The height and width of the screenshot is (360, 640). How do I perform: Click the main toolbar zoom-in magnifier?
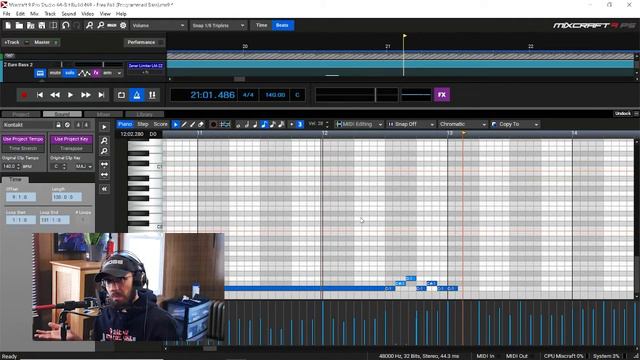[89, 25]
